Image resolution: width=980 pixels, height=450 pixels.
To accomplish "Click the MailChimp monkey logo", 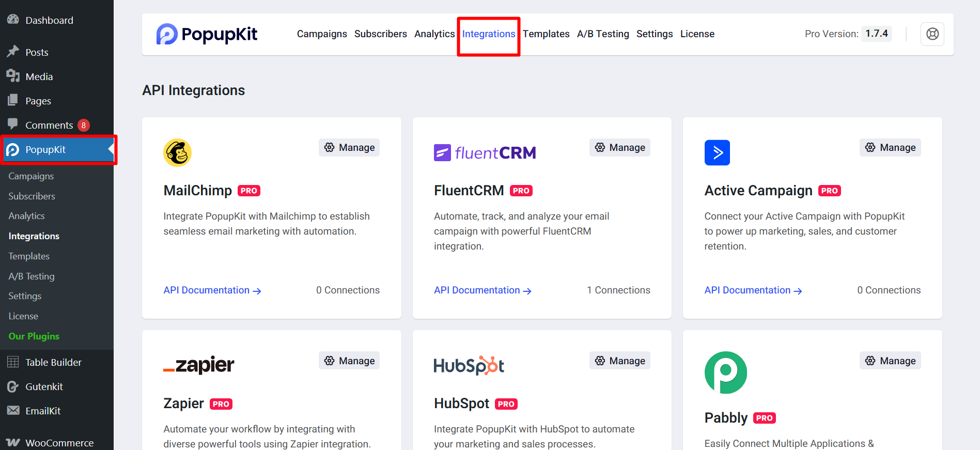I will tap(177, 152).
